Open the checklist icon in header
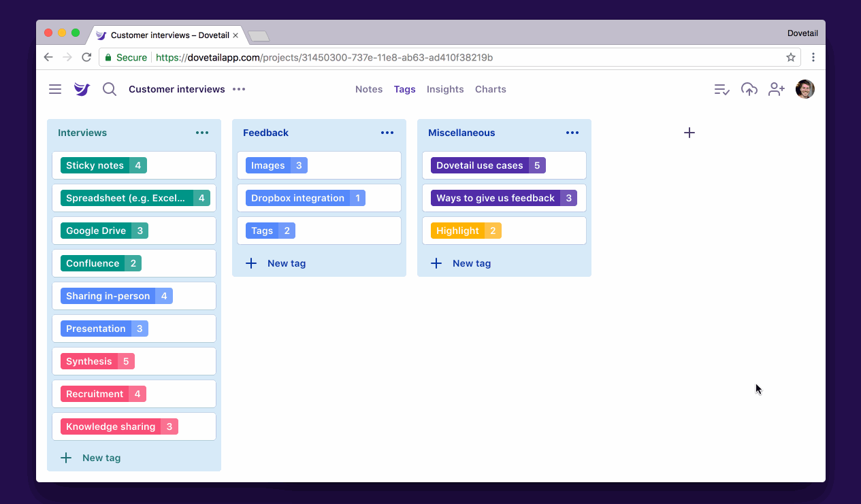The width and height of the screenshot is (861, 504). (722, 89)
